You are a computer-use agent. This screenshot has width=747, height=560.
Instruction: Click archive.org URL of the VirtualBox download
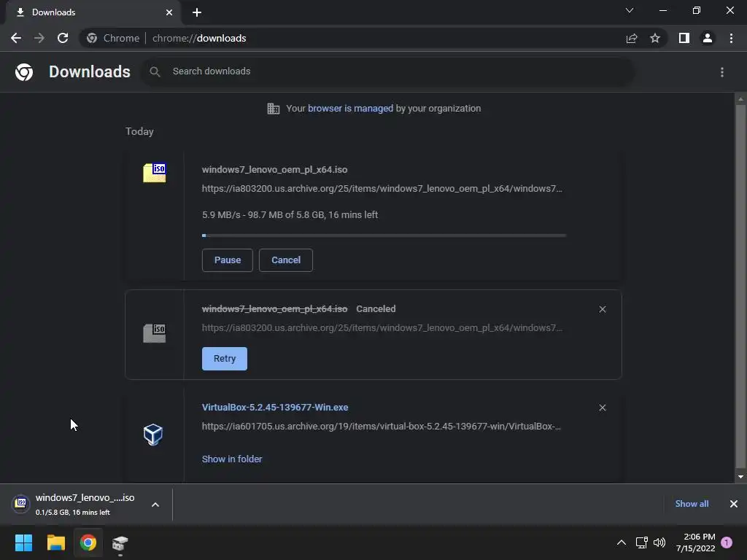[x=381, y=427]
